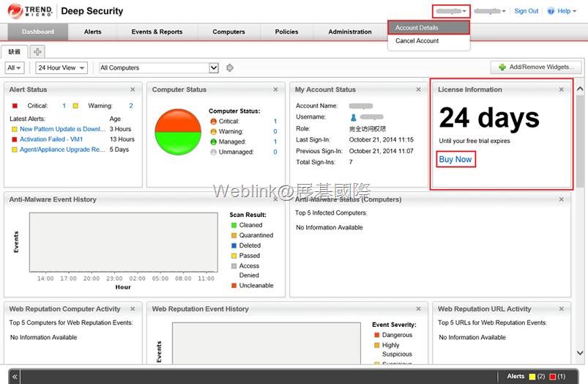This screenshot has height=384, width=588.
Task: Choose Account Details from the menu
Action: [x=428, y=27]
